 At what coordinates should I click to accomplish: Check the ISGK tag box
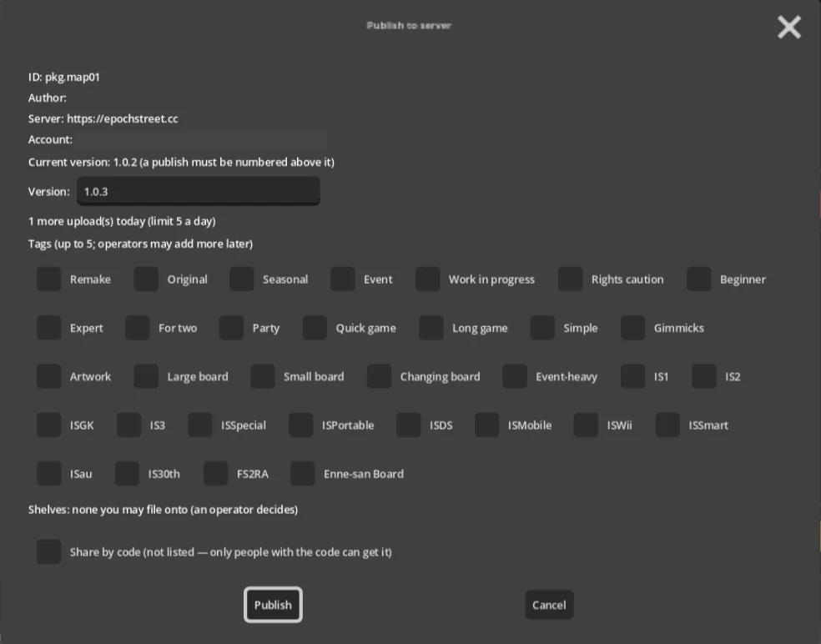[x=48, y=425]
